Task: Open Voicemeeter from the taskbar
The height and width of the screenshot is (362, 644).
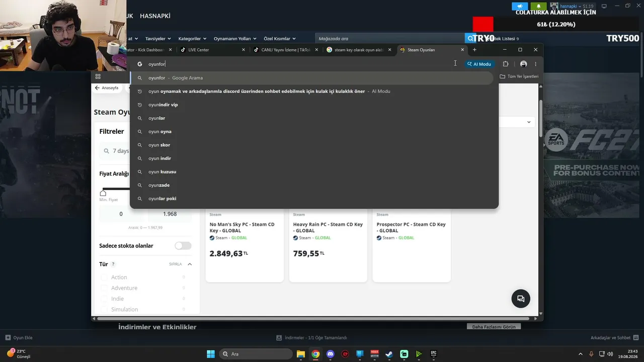Action: 374,354
